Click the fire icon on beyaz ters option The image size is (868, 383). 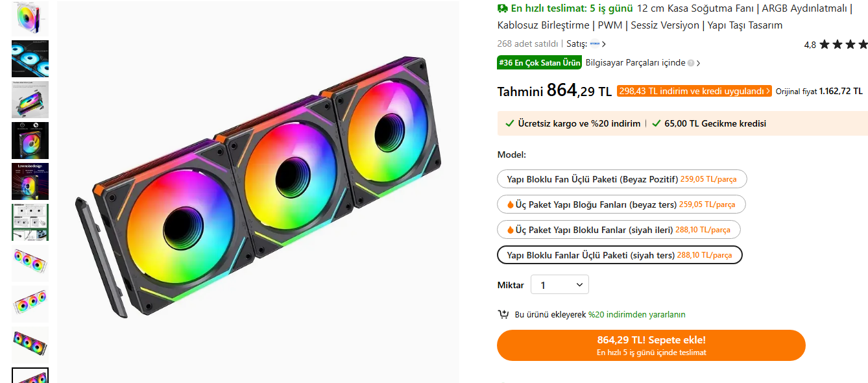(510, 204)
